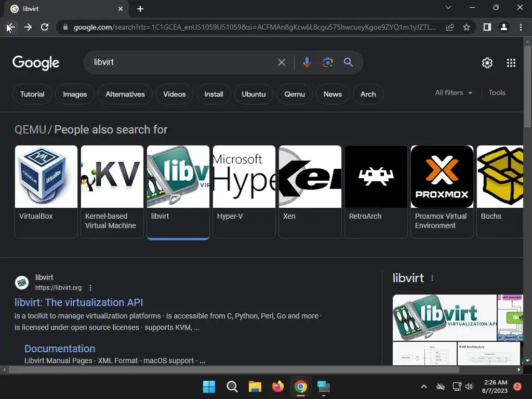Open more options for libvirt.org result
532x399 pixels.
[90, 288]
